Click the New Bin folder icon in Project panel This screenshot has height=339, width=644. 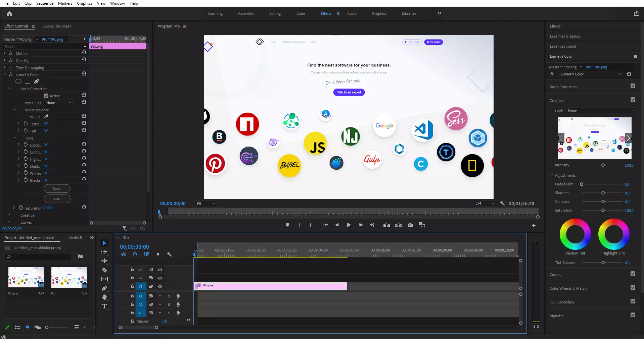click(x=80, y=257)
